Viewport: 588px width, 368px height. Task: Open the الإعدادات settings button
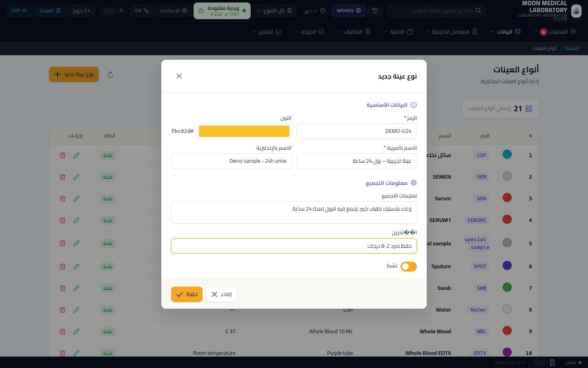[x=173, y=11]
